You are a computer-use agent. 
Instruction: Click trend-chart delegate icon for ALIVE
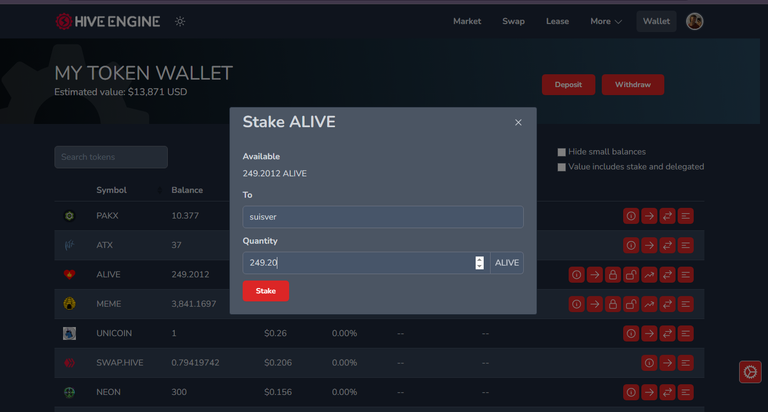click(649, 275)
